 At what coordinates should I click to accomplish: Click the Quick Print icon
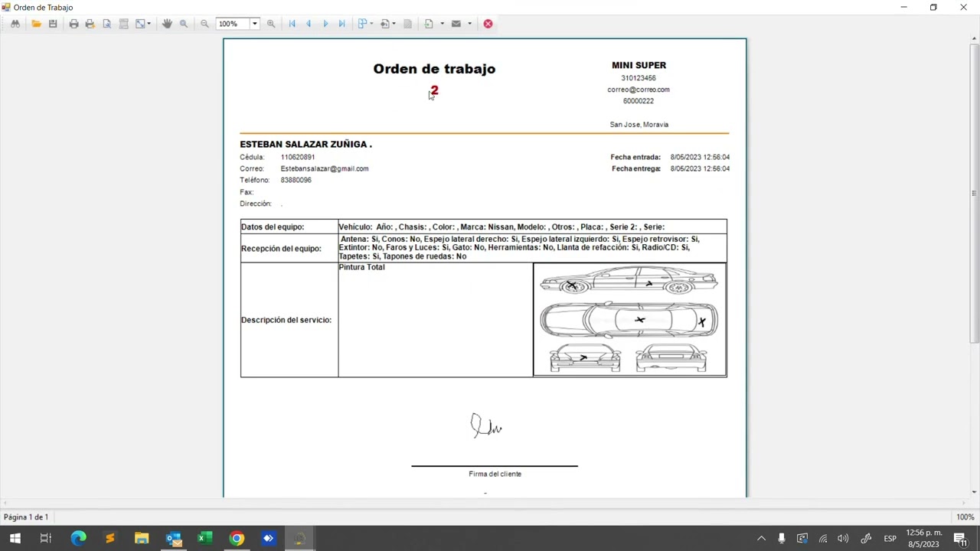(x=90, y=24)
